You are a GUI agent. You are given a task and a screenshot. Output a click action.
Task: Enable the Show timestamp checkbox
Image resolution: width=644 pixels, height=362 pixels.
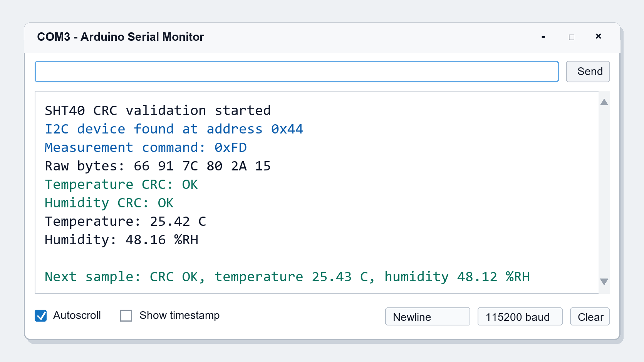[126, 315]
